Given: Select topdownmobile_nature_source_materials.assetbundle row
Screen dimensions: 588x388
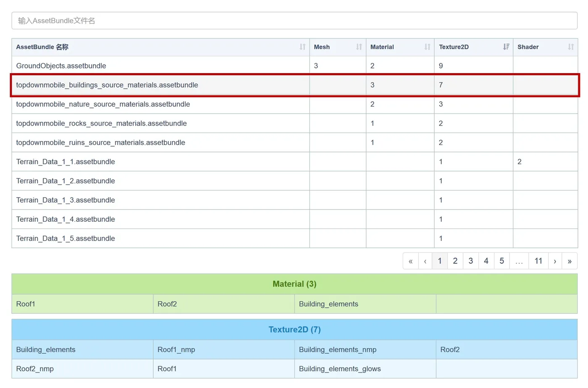Looking at the screenshot, I should coord(294,104).
